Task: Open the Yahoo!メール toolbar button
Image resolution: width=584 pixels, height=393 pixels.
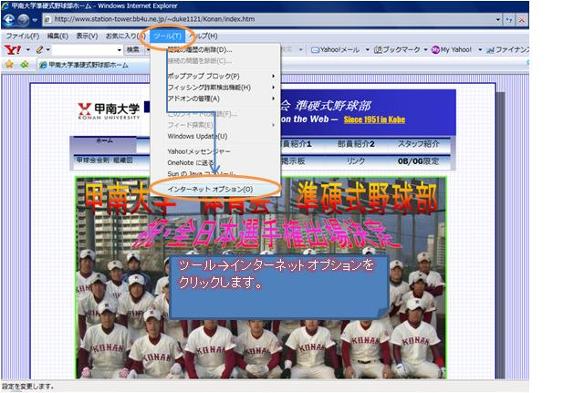Action: 335,50
